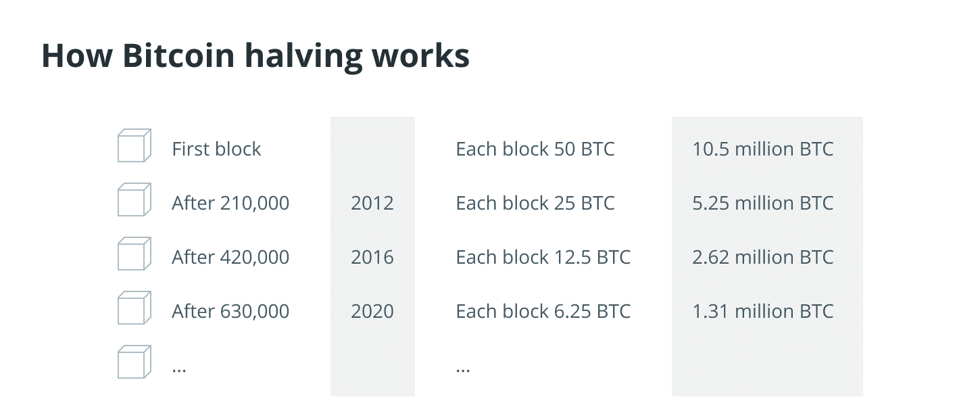Click the Each block 50 BTC text
The image size is (980, 399).
pos(535,149)
